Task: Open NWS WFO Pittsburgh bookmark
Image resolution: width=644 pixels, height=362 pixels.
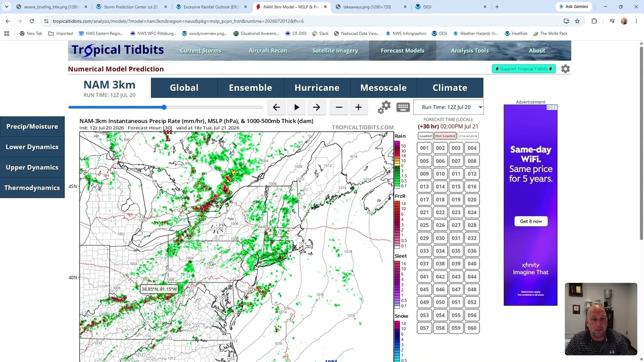Action: click(152, 33)
